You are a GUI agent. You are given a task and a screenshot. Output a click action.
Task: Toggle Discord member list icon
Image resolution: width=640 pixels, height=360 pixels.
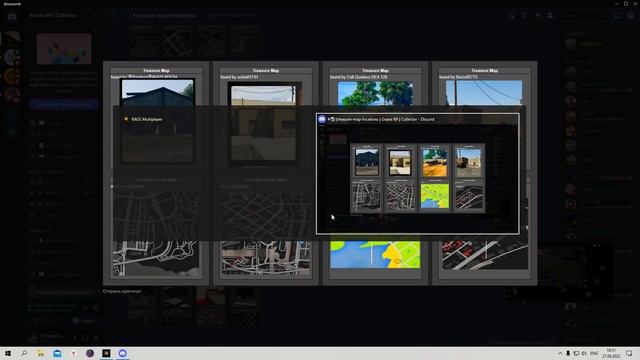pos(550,16)
